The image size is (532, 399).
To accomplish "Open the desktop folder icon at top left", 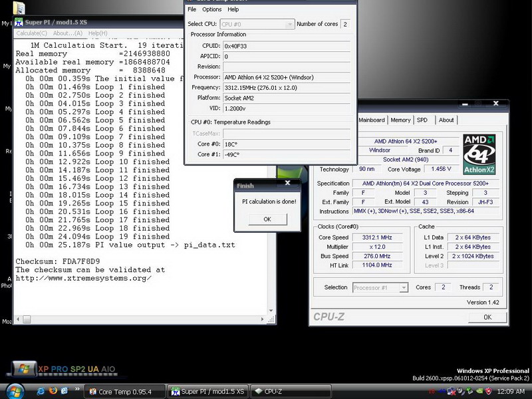I will [x=19, y=7].
